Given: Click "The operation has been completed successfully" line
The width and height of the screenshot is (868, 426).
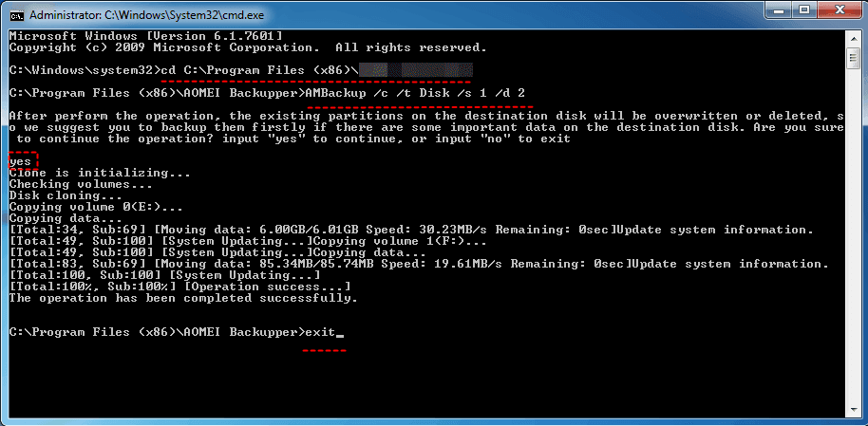Looking at the screenshot, I should (182, 298).
